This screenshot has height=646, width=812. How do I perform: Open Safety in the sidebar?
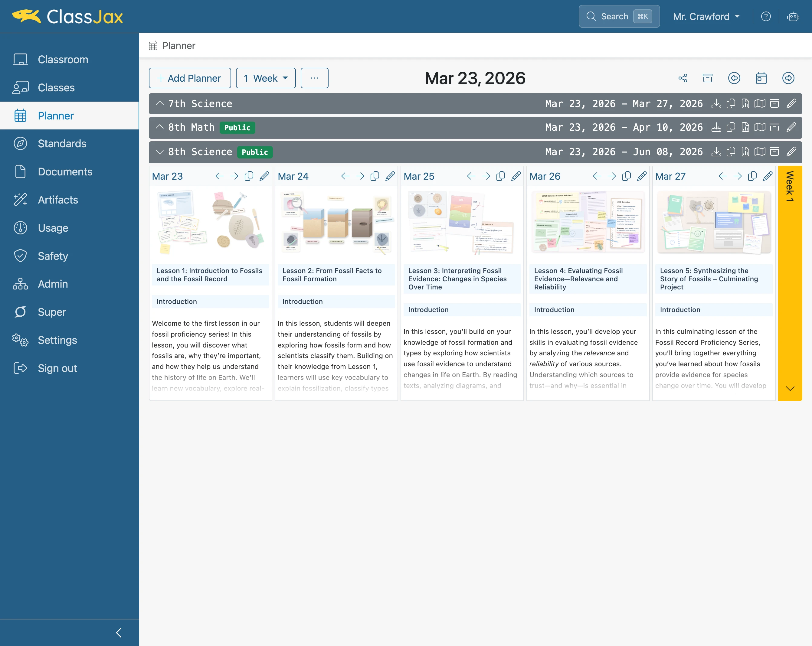coord(70,256)
